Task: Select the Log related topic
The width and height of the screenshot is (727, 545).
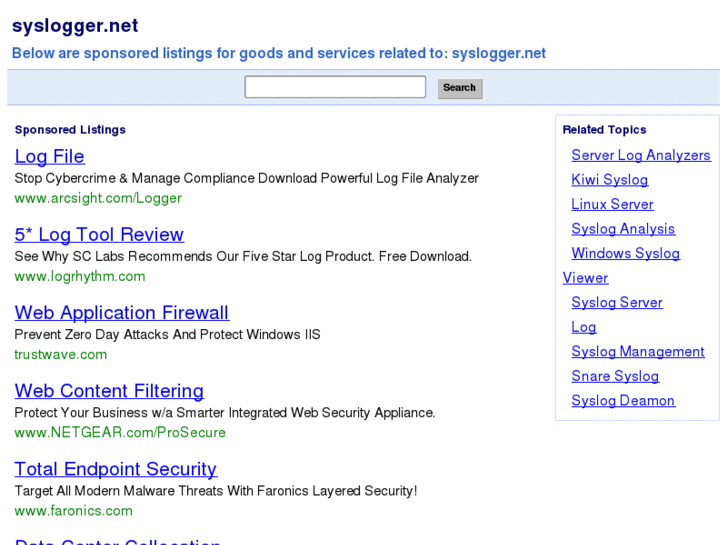Action: [584, 327]
